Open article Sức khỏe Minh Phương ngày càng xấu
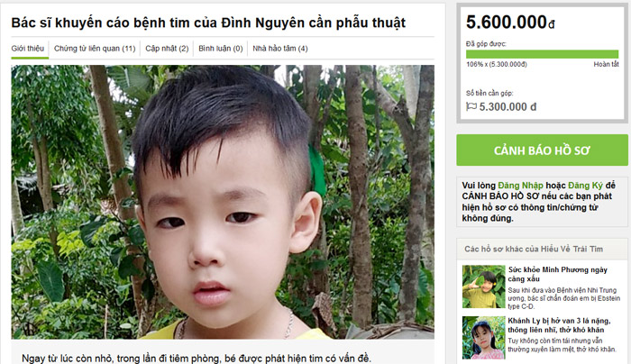The width and height of the screenshot is (631, 364). 557,274
